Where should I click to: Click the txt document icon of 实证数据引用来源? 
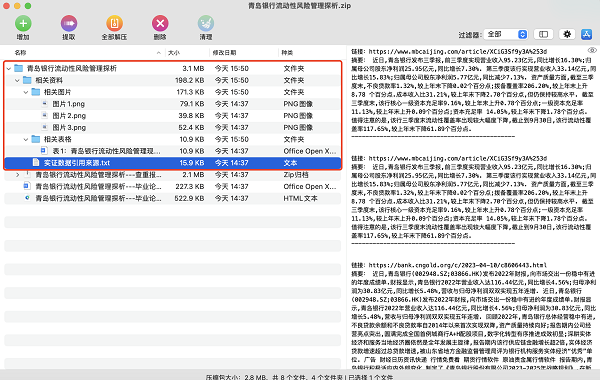tap(36, 163)
